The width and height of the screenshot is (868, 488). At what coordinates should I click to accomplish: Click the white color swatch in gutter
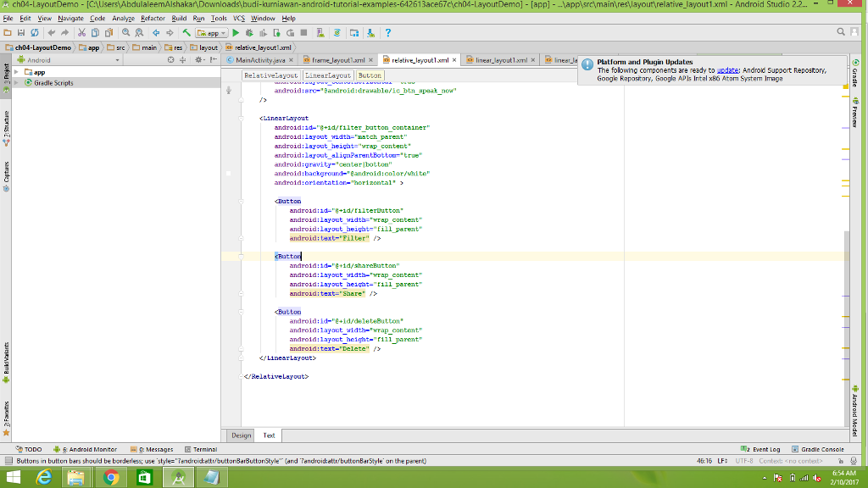click(228, 174)
